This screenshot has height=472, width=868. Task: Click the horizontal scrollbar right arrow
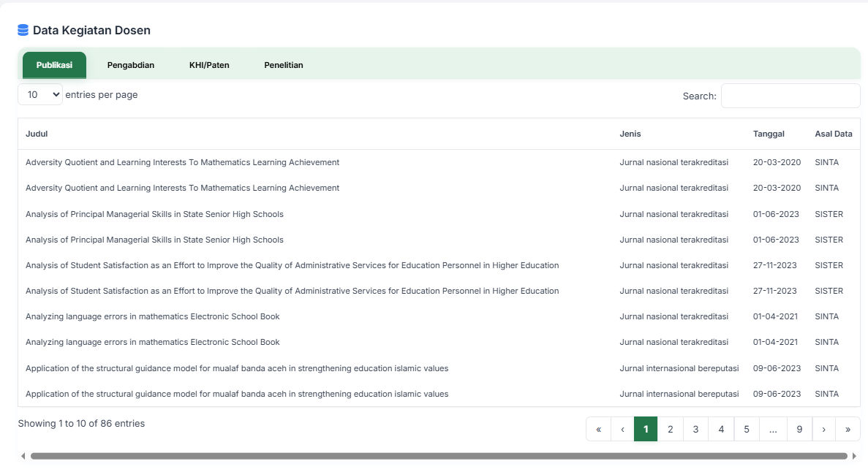click(854, 456)
